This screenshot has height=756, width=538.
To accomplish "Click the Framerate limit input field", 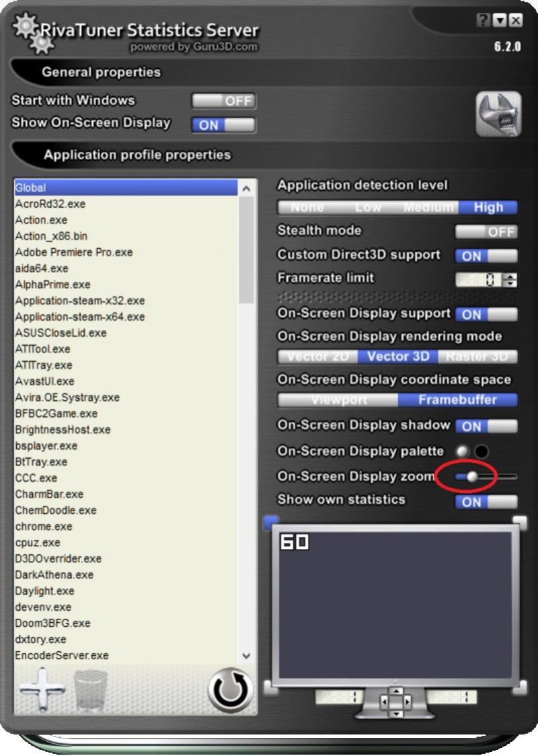I will 479,280.
